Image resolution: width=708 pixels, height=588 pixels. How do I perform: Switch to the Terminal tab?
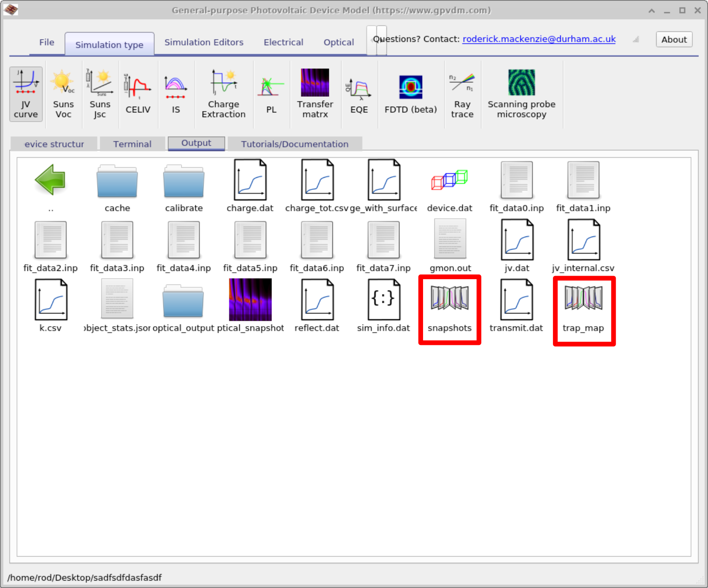coord(132,144)
